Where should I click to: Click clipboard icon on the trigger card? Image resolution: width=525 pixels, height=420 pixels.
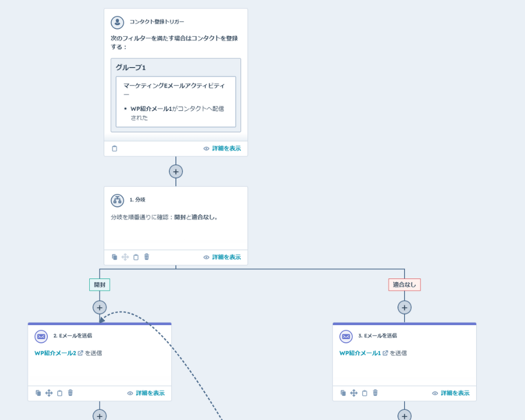[114, 149]
